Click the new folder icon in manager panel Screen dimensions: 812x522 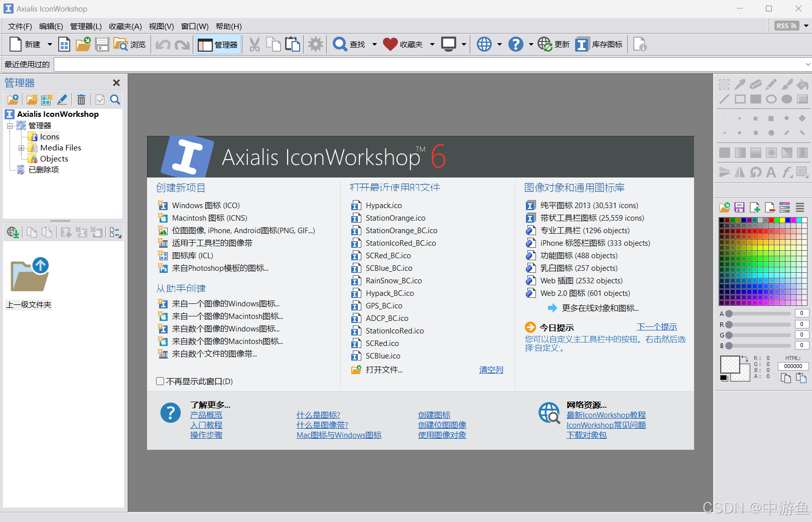click(32, 99)
